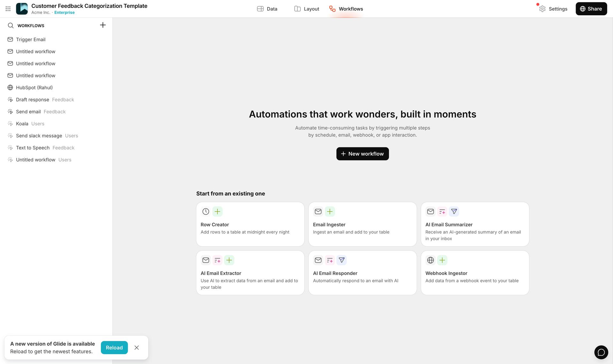Click the Settings gear icon

tap(542, 9)
